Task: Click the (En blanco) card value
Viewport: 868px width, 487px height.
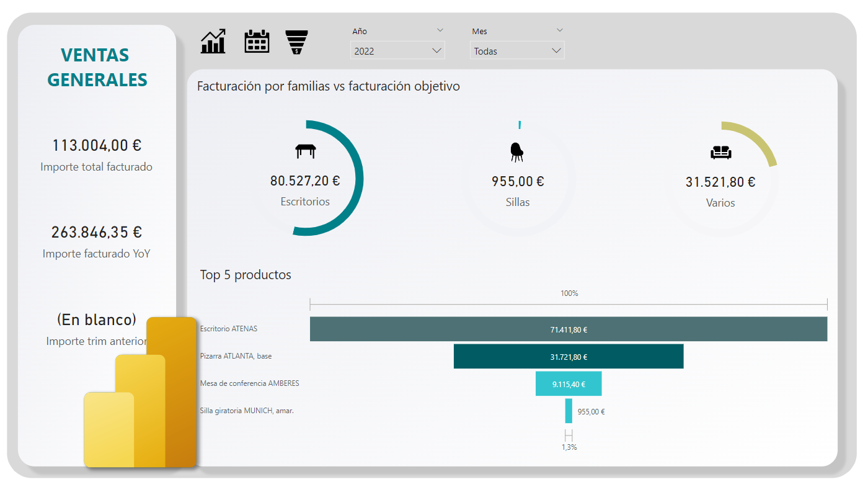Action: 97,319
